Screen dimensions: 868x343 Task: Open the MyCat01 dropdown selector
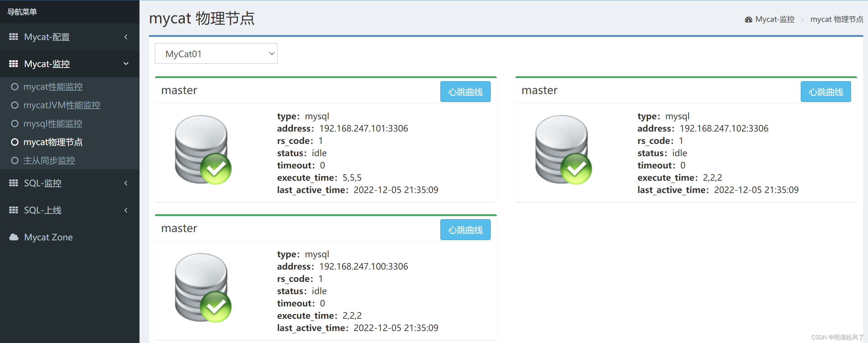[x=216, y=53]
